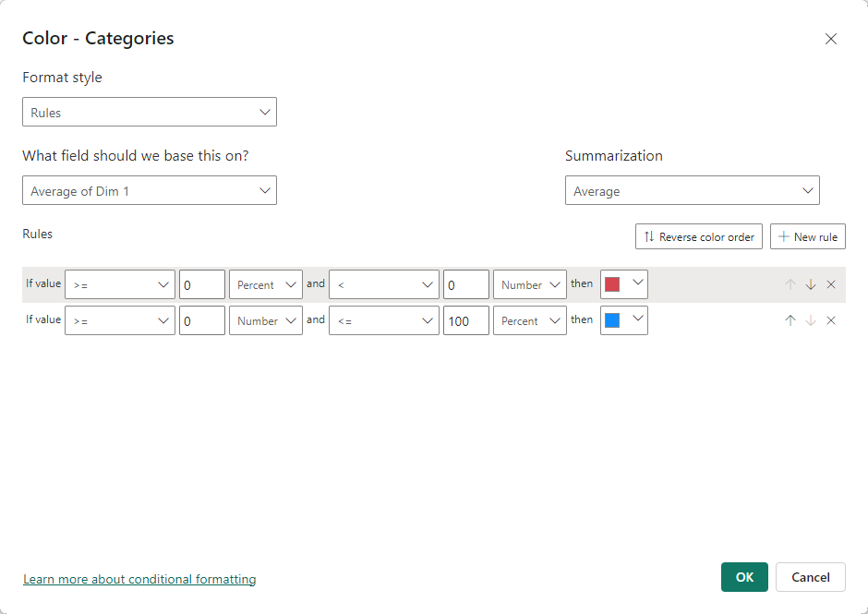Open the Summarization Average dropdown

pos(692,190)
